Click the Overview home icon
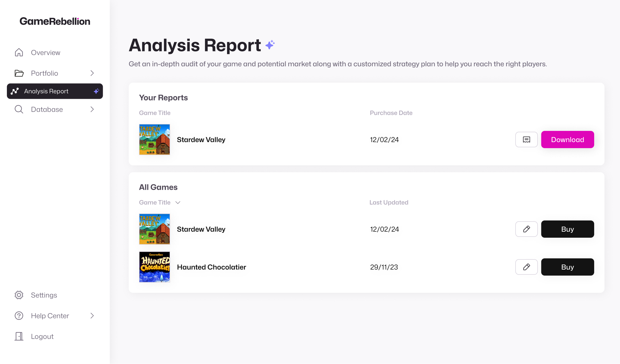The image size is (620, 364). (x=19, y=52)
